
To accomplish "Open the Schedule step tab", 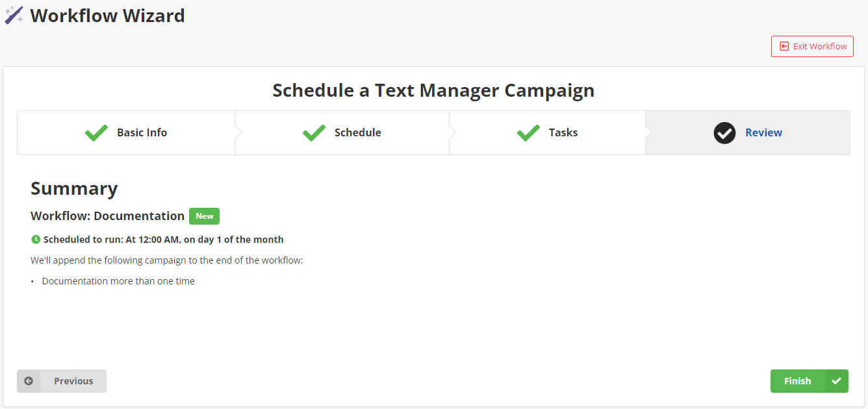I will [357, 132].
